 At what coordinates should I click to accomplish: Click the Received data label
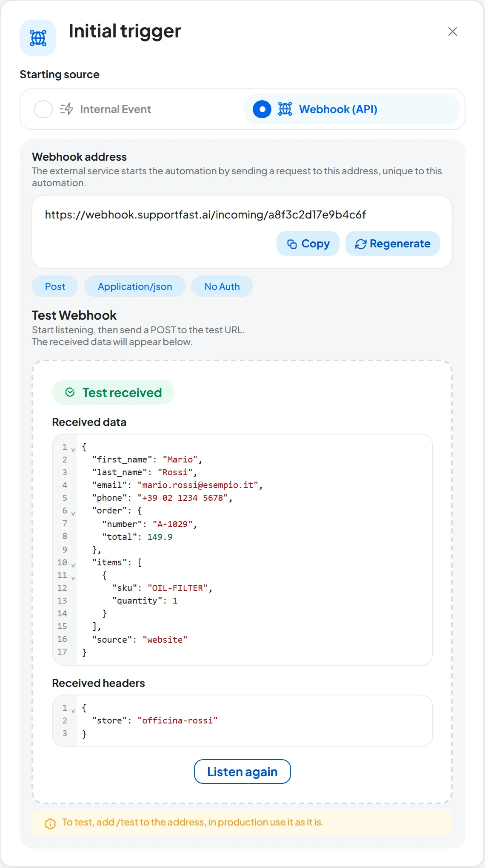[x=89, y=422]
